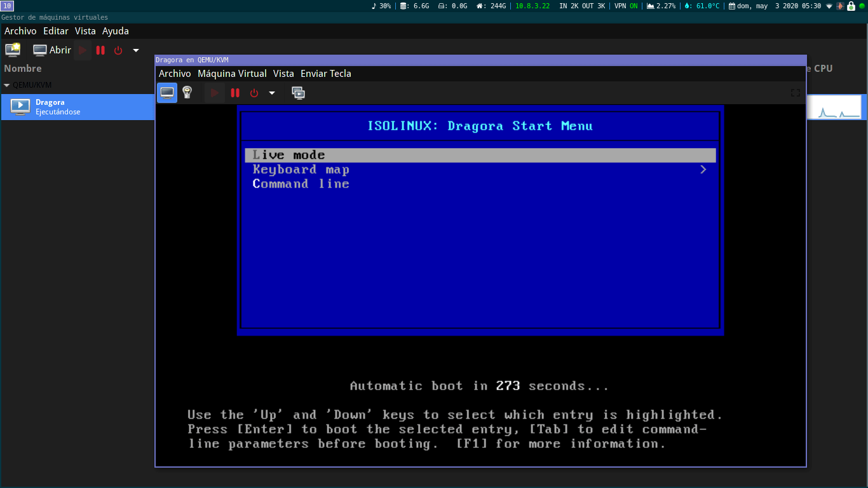
Task: Open Editar menu in the manager window
Action: tap(56, 30)
